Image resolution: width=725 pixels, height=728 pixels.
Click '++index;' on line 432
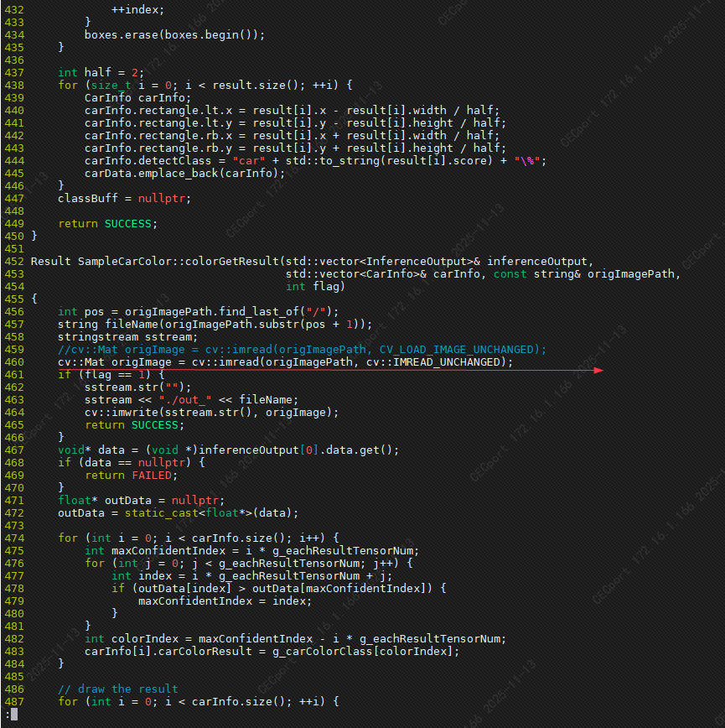click(x=137, y=10)
